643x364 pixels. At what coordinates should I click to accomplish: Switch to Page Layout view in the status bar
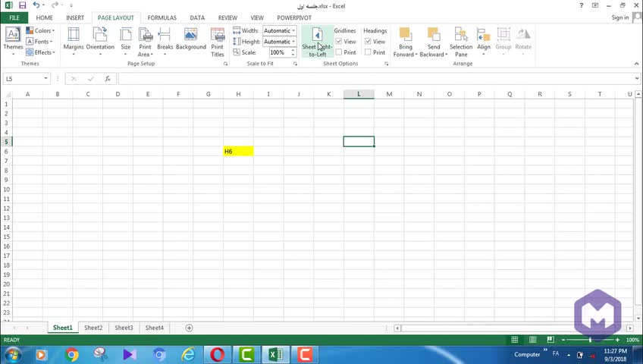[x=533, y=340]
